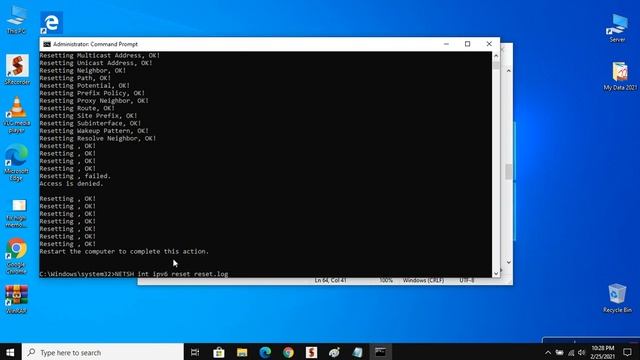The image size is (640, 360).
Task: Switch to Command Prompt taskbar button
Action: tap(380, 352)
